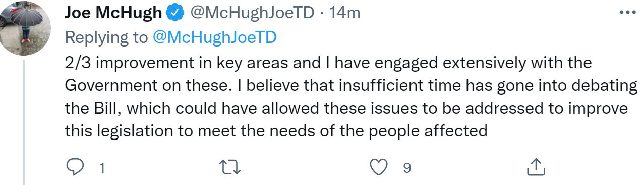Follow the blue @McHughJoeTD reply link
This screenshot has height=185, width=644.
[x=214, y=38]
